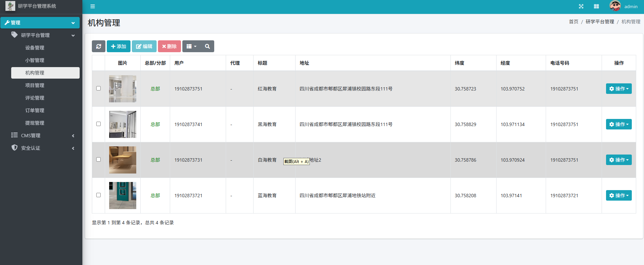Toggle the hamburger sidebar menu icon
Image resolution: width=644 pixels, height=265 pixels.
93,6
